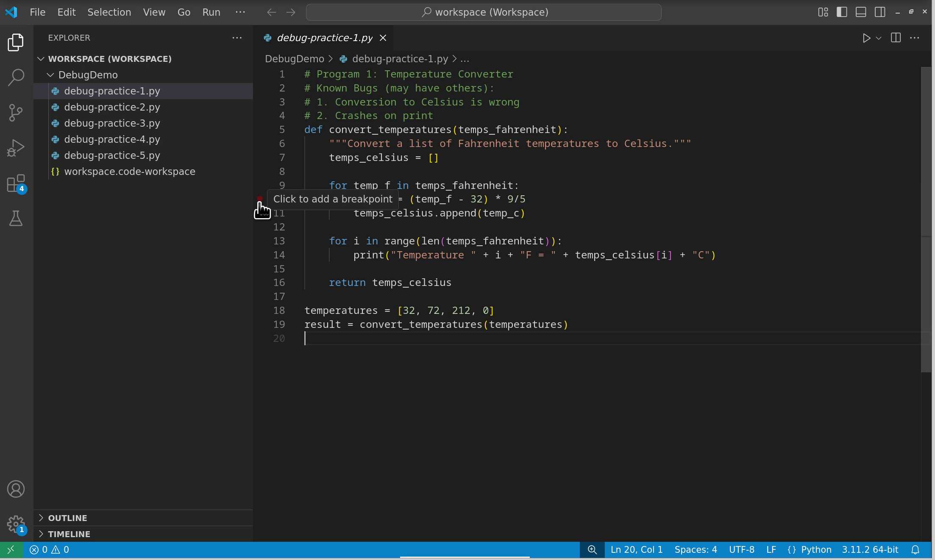Open the Selection menu

coord(109,12)
